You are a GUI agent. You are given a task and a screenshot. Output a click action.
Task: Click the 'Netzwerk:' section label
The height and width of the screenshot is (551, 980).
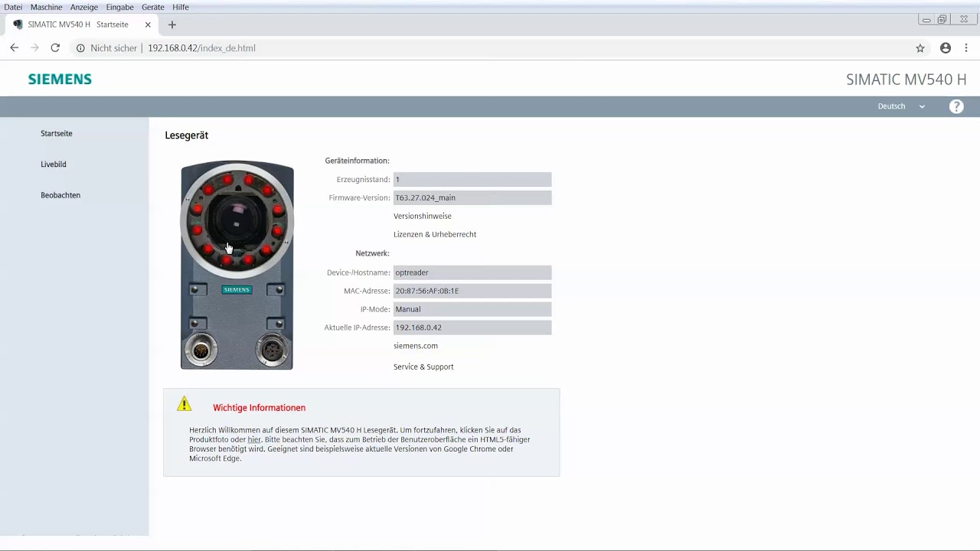click(x=372, y=253)
